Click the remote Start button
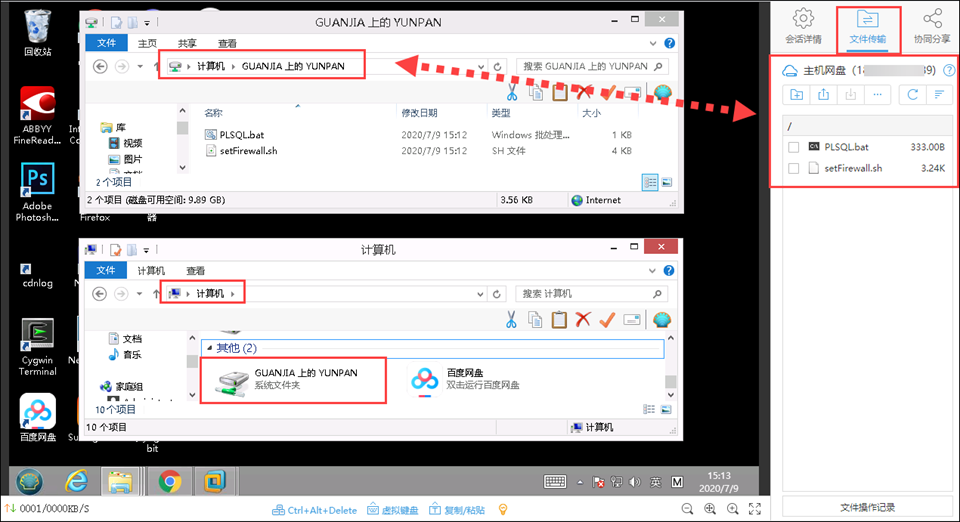 coord(29,482)
